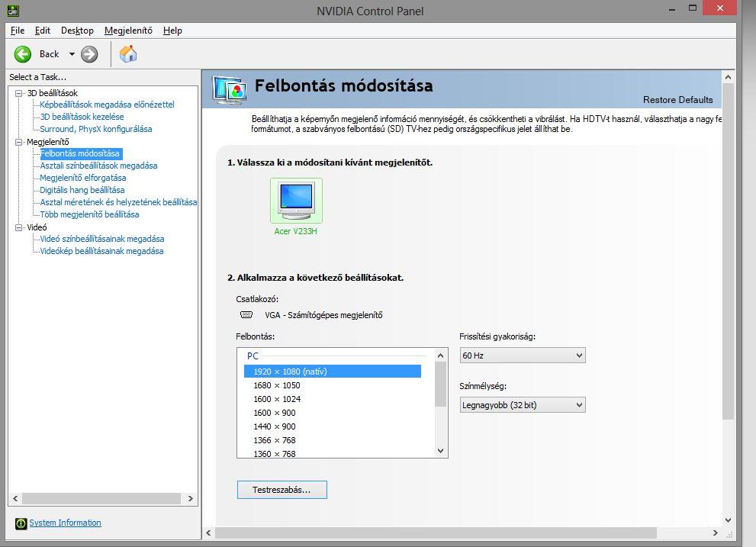Click main panel vertical scroll-up arrow
Viewport: 756px width, 547px height.
coord(728,77)
